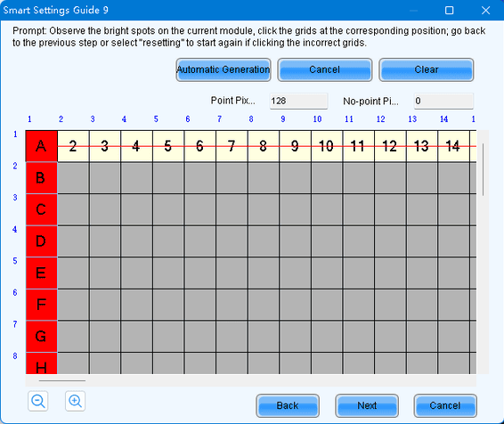The width and height of the screenshot is (504, 424).
Task: Click the Clear button
Action: (x=427, y=69)
